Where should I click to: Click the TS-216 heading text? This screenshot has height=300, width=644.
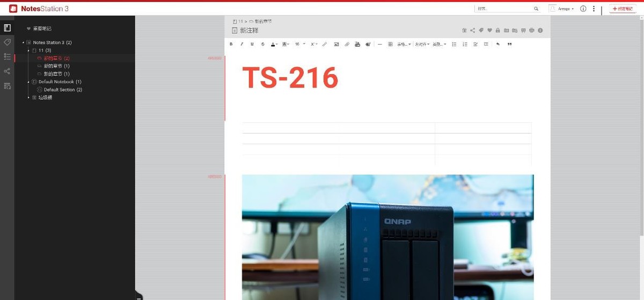pyautogui.click(x=290, y=78)
